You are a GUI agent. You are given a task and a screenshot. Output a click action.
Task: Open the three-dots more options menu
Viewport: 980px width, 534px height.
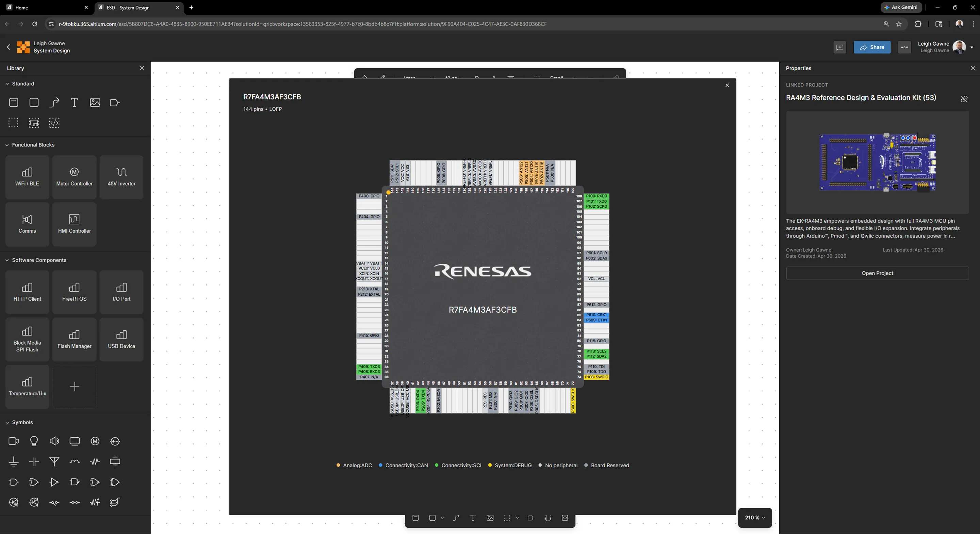pyautogui.click(x=904, y=47)
